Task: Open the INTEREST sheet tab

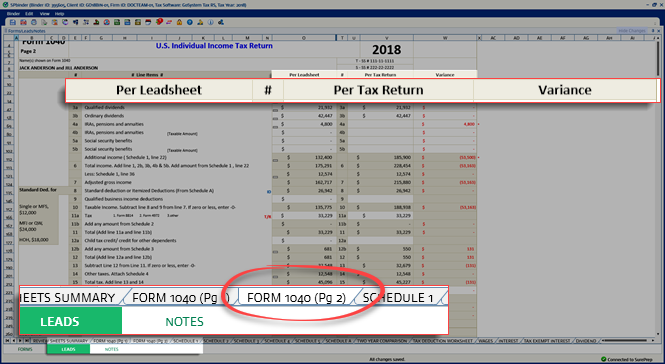Action: pos(508,341)
